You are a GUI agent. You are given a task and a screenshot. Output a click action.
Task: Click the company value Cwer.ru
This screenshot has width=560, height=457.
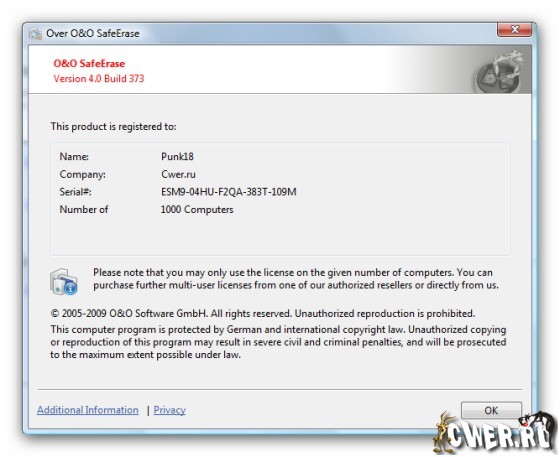178,174
